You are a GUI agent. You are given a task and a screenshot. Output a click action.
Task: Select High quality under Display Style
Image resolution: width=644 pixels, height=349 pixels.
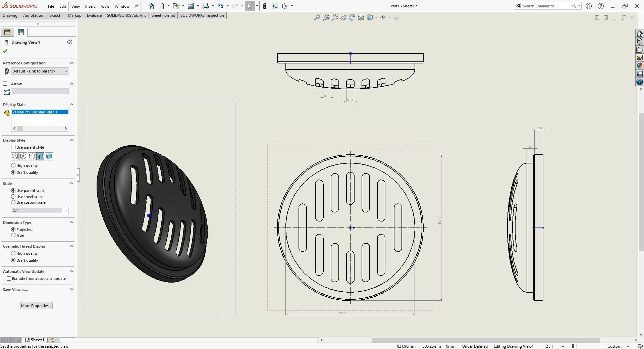point(13,165)
